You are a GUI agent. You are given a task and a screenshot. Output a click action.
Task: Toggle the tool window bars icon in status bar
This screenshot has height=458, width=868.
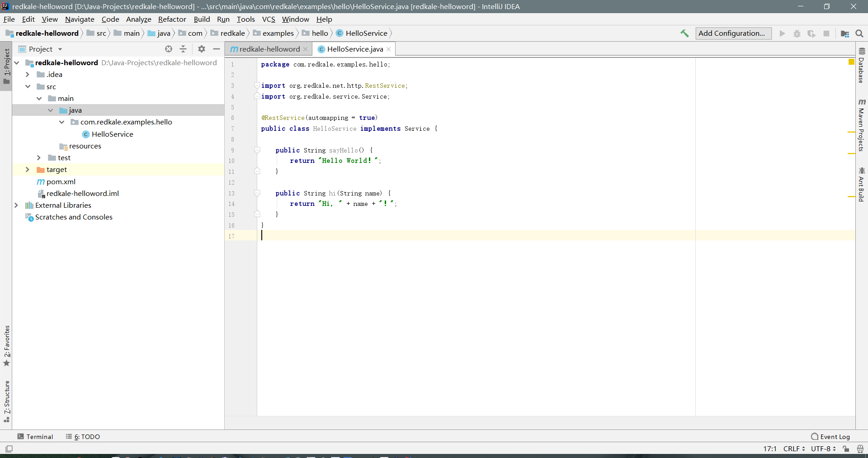(9, 449)
